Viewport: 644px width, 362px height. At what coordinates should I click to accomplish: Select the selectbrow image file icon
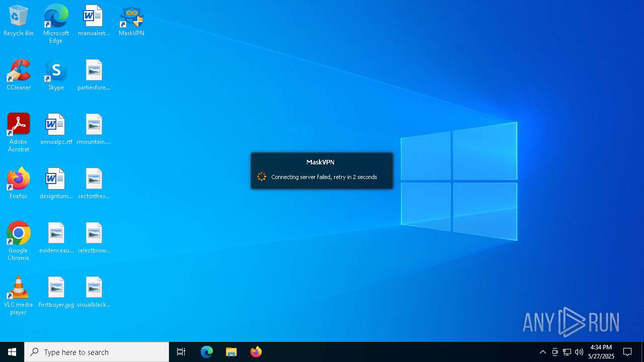point(94,238)
